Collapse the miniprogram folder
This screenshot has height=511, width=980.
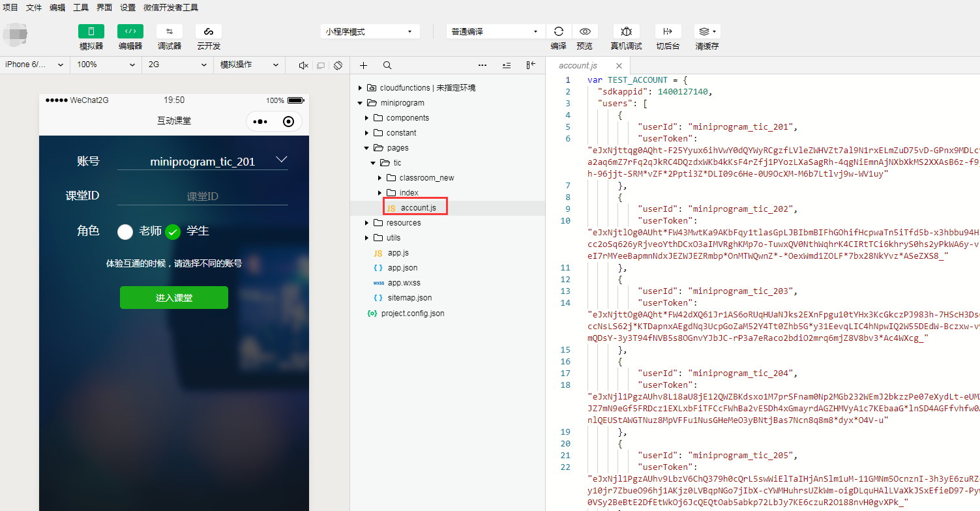pos(359,103)
